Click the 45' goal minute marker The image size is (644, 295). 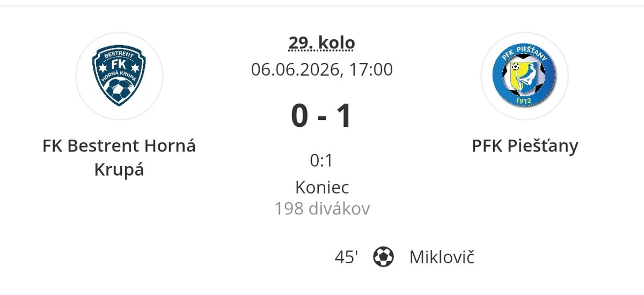pyautogui.click(x=346, y=257)
